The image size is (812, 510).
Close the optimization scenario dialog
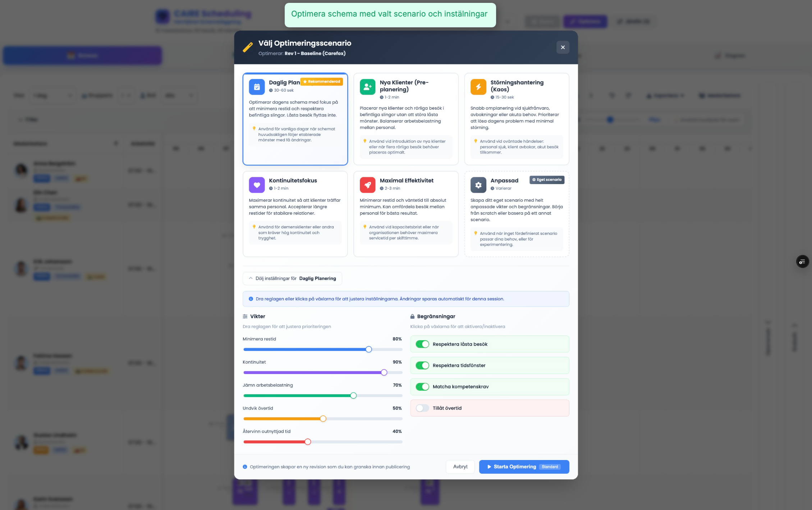(563, 47)
